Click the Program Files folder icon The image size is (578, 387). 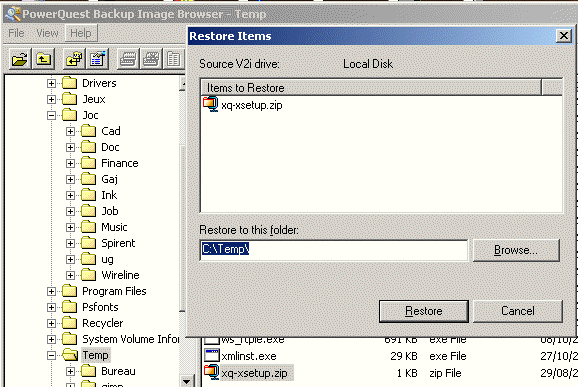point(70,291)
